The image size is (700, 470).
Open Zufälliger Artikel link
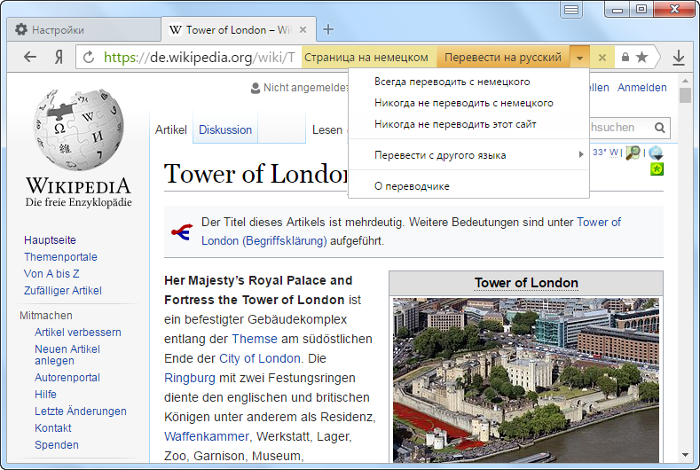pos(63,291)
